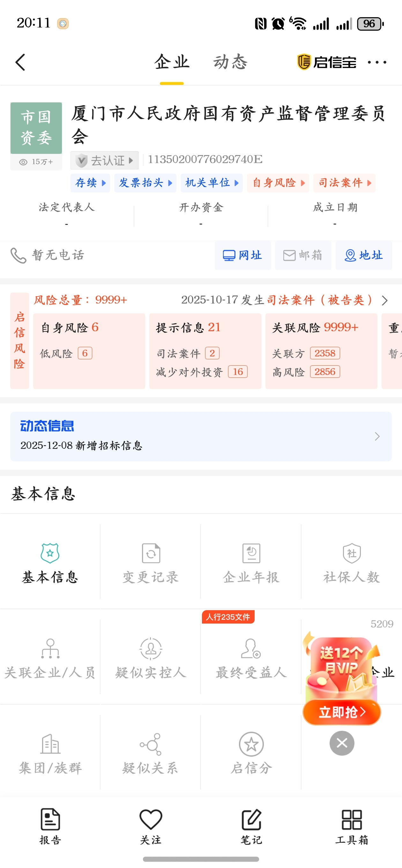Tap the 风险总量：9999+ label
This screenshot has height=868, width=402.
(80, 300)
